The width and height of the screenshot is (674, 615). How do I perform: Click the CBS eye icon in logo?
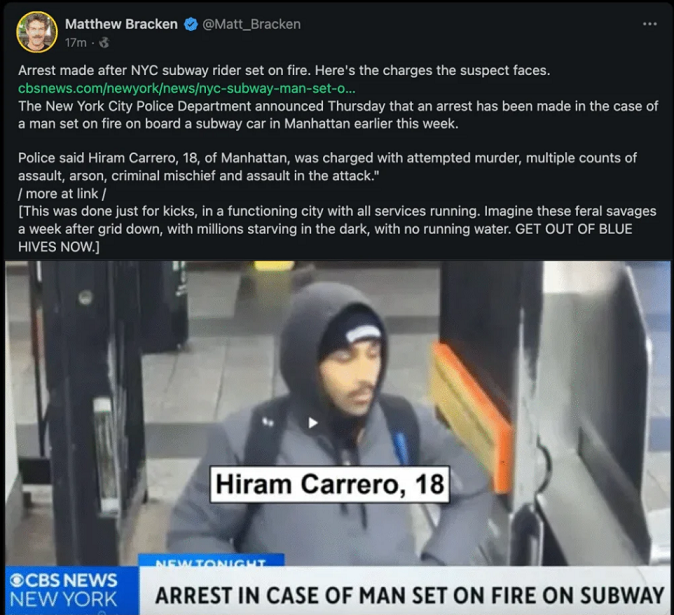click(x=17, y=581)
